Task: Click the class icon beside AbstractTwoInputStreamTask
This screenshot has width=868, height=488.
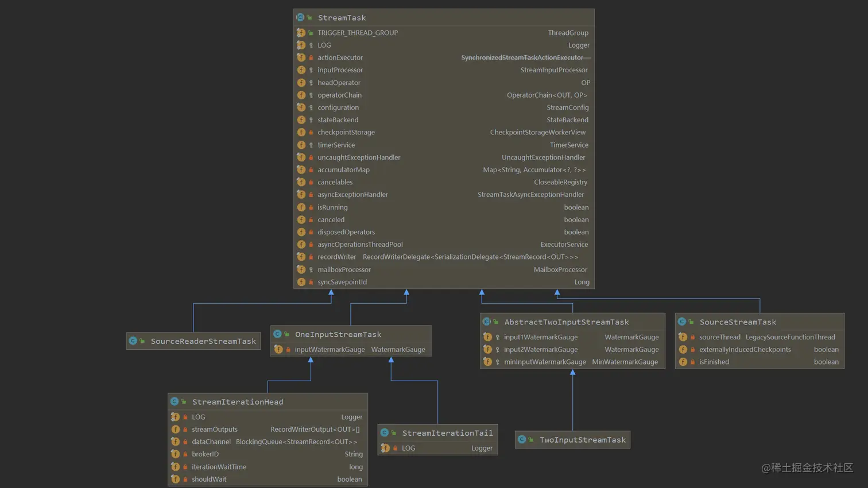Action: pyautogui.click(x=487, y=322)
